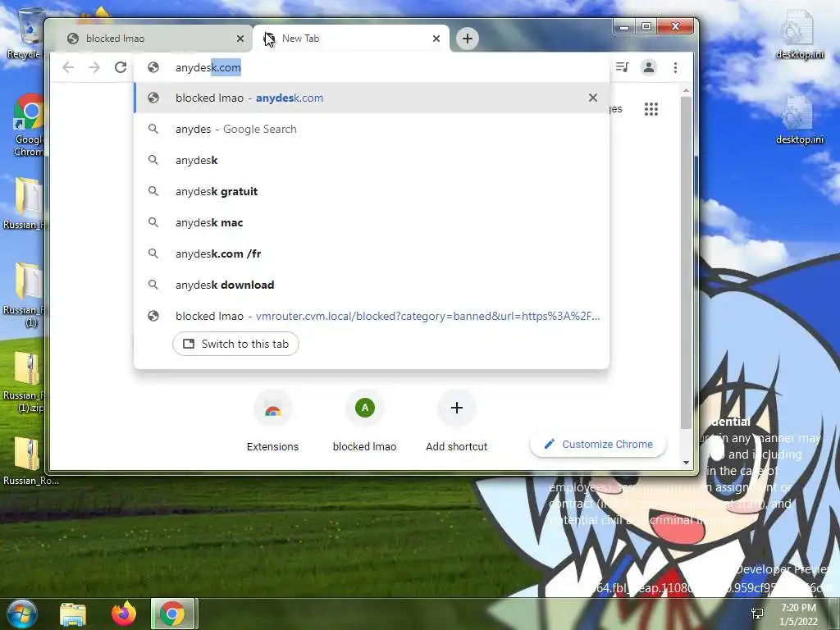Choose the 'anydesk.com /fr' suggestion
This screenshot has height=630, width=840.
point(372,253)
